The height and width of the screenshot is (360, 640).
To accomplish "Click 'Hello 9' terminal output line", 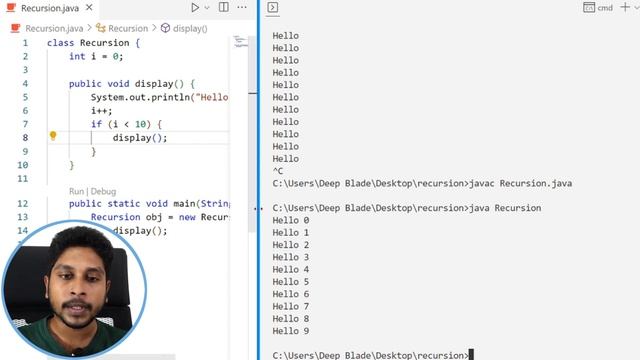I will [291, 331].
